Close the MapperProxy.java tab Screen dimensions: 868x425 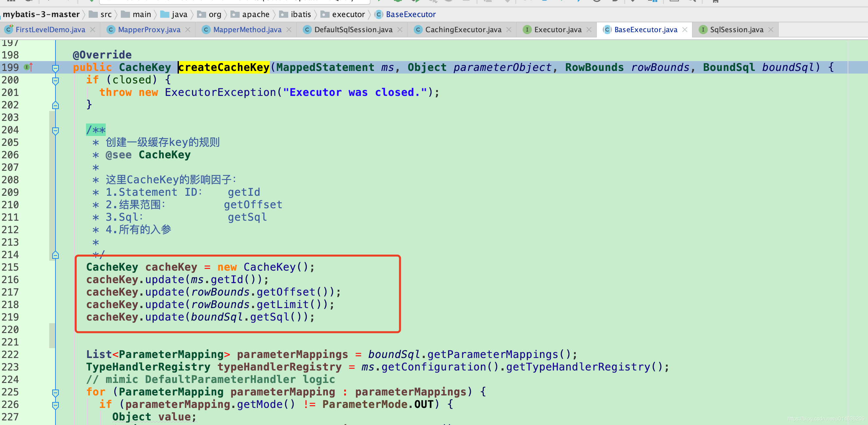(x=188, y=30)
